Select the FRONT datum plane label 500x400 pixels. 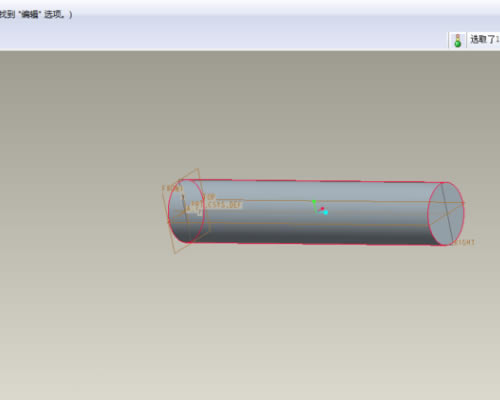(x=172, y=188)
